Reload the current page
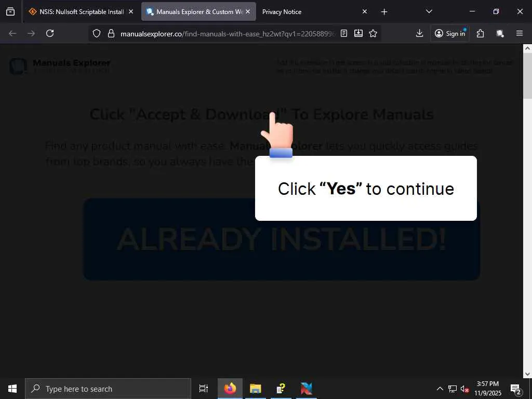The image size is (532, 399). [x=50, y=33]
